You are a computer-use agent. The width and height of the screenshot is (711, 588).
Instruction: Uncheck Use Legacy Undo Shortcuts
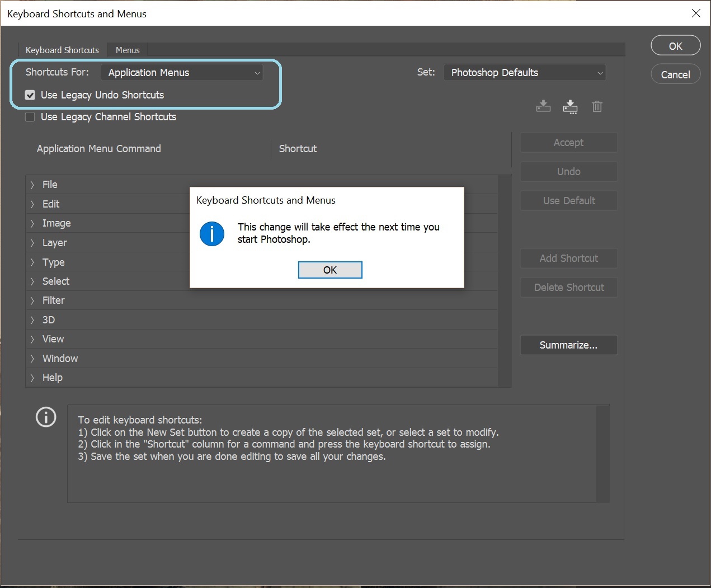point(30,95)
